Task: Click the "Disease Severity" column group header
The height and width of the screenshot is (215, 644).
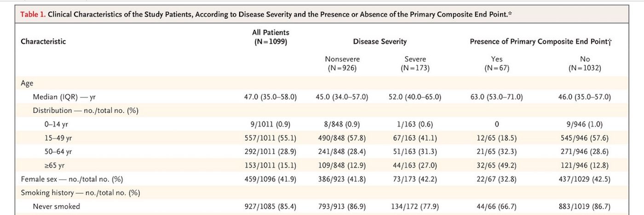Action: click(379, 41)
